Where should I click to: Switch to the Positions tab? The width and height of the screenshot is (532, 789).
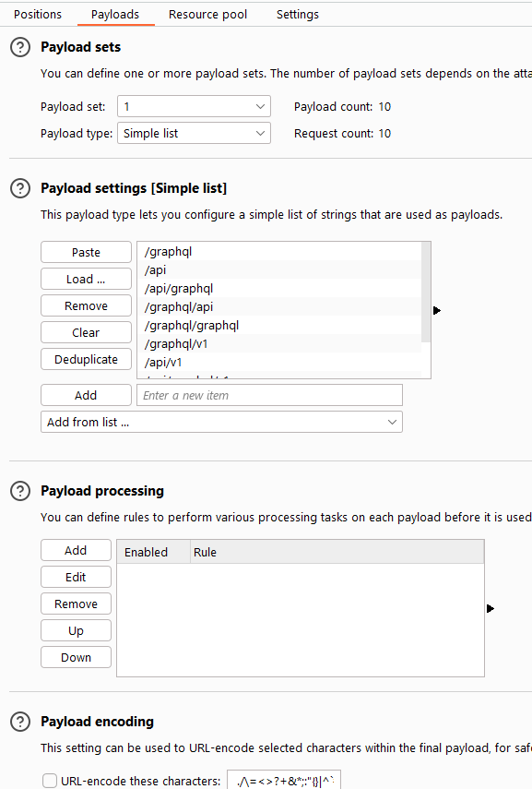coord(38,15)
